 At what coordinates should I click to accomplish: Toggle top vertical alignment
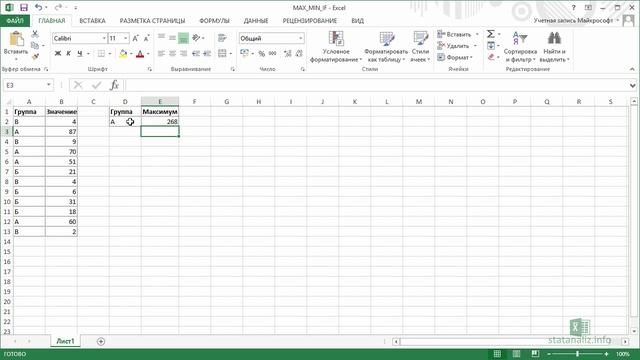[x=162, y=38]
